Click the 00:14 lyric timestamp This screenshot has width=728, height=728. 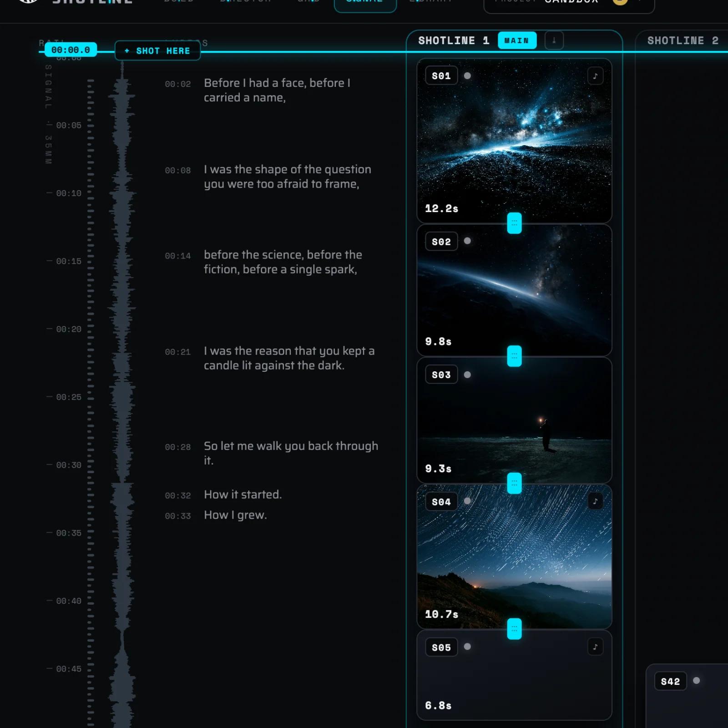pyautogui.click(x=178, y=256)
